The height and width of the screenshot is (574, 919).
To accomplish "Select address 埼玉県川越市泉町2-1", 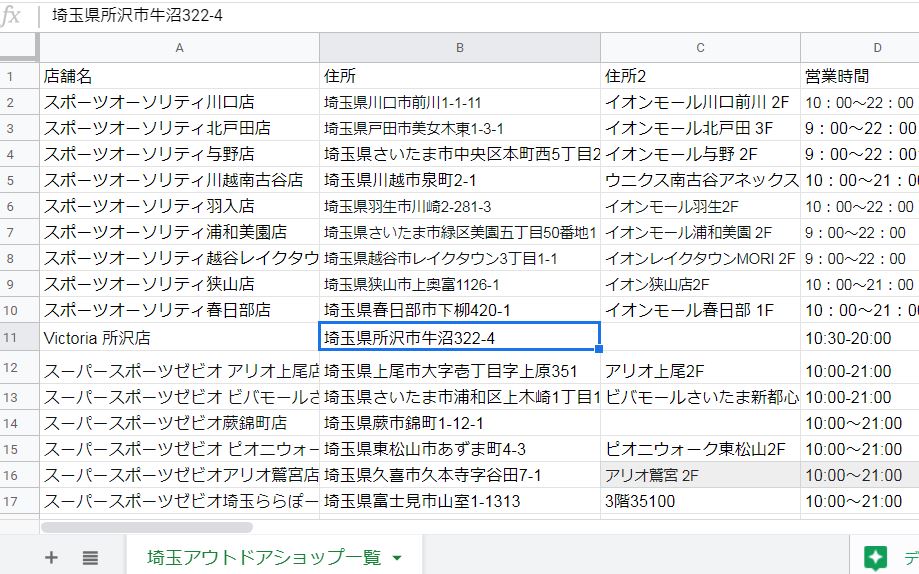I will point(460,180).
